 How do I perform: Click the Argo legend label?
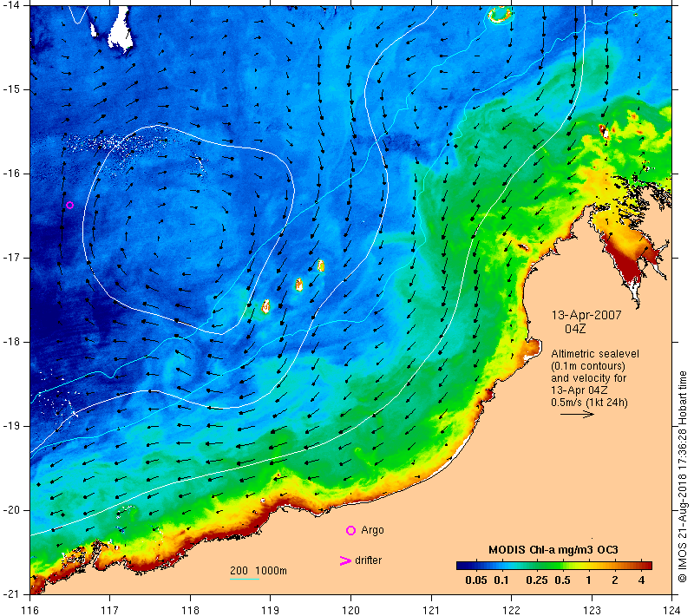pyautogui.click(x=372, y=530)
